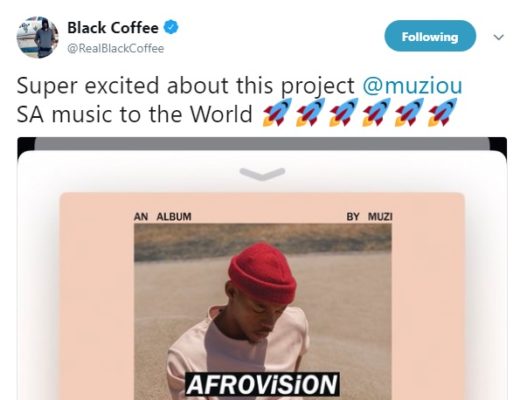Click the blue verified badge
This screenshot has width=520, height=400.
coord(171,27)
